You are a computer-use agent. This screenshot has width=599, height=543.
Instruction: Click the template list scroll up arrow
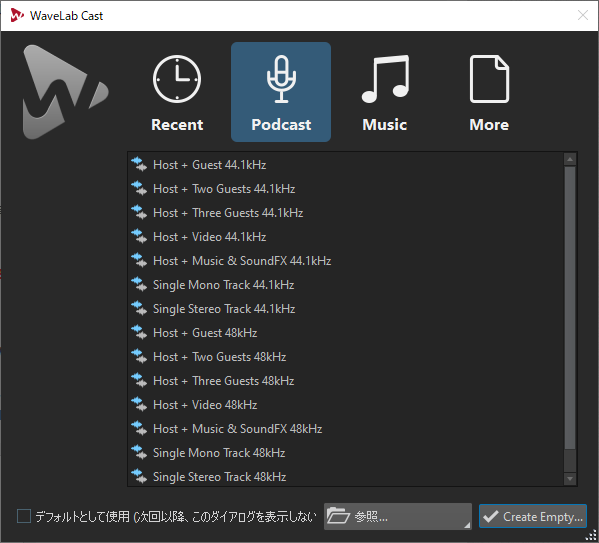[570, 159]
